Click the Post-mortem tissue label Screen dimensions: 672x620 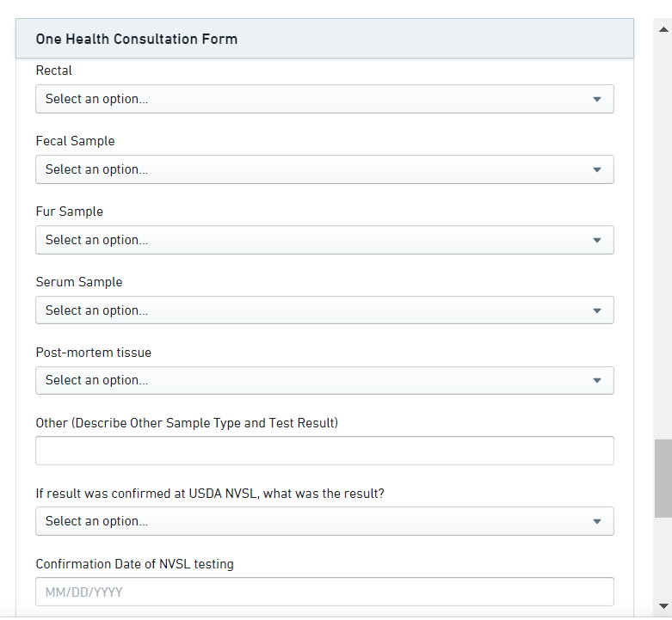tap(93, 353)
